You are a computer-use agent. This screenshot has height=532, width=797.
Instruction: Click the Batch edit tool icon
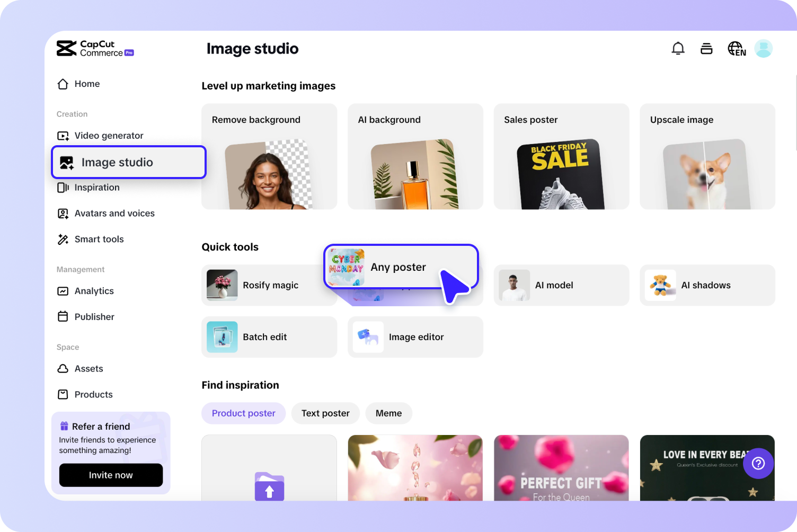pos(222,337)
